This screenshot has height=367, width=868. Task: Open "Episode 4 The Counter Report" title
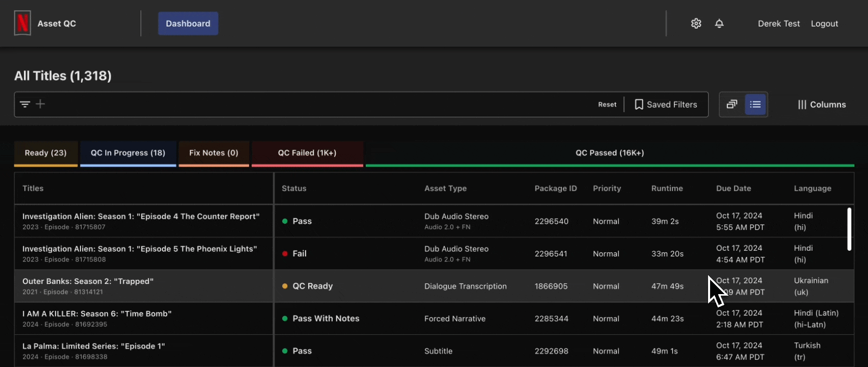[141, 217]
